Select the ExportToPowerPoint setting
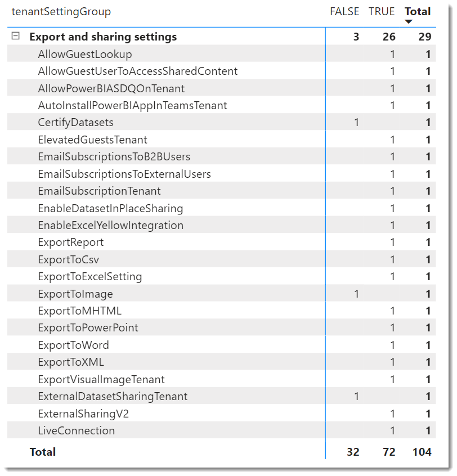 coord(88,328)
